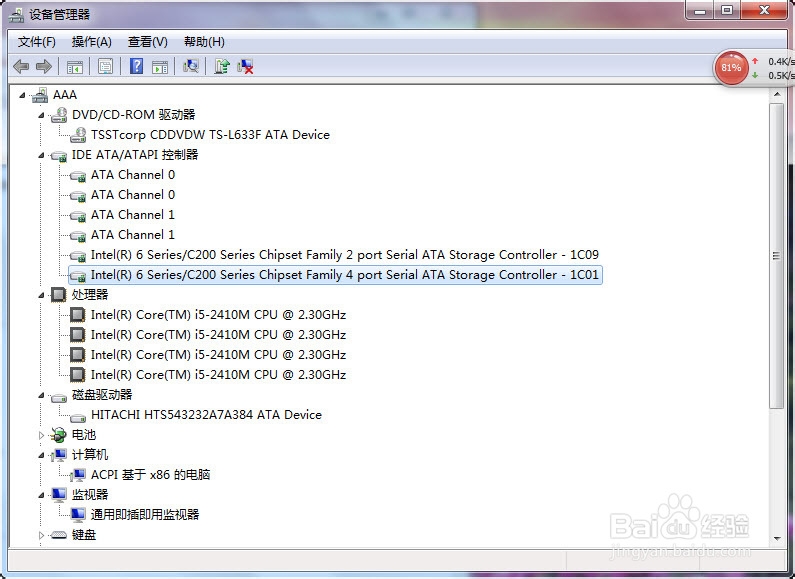Screen dimensions: 795x579
Task: Close the 设备管理器 window
Action: 765,10
